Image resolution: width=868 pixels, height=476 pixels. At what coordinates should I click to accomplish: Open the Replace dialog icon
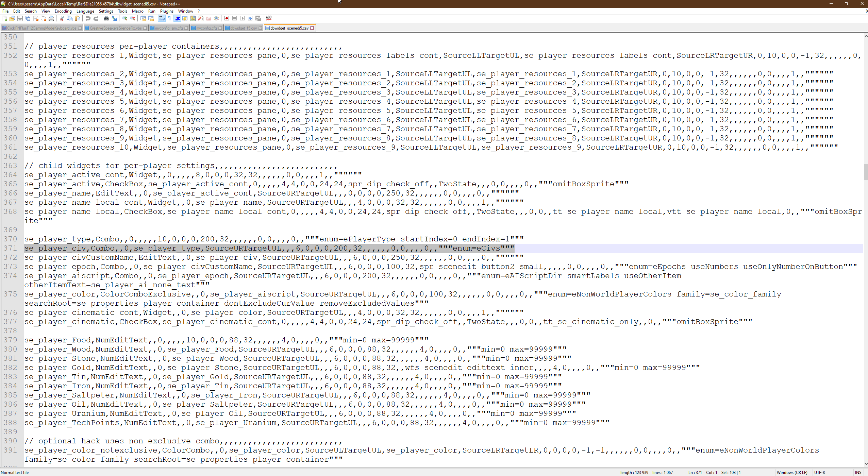[x=114, y=18]
